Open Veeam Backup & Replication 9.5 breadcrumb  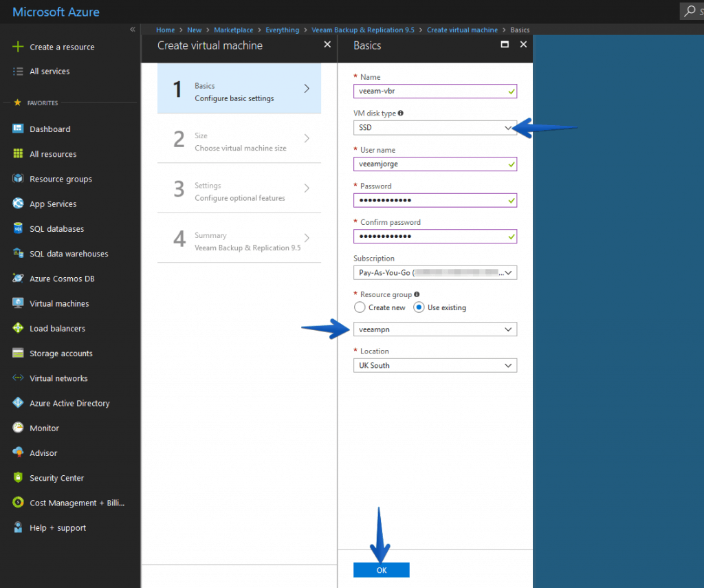point(363,30)
